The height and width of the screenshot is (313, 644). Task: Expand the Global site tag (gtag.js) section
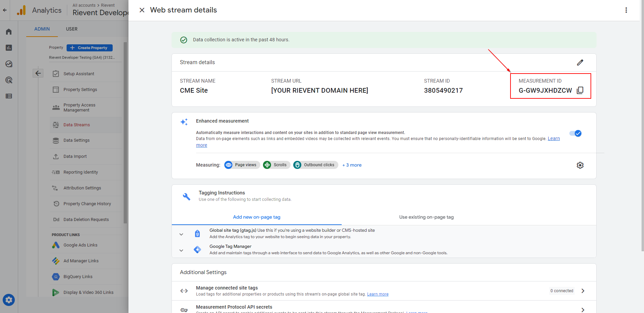181,234
